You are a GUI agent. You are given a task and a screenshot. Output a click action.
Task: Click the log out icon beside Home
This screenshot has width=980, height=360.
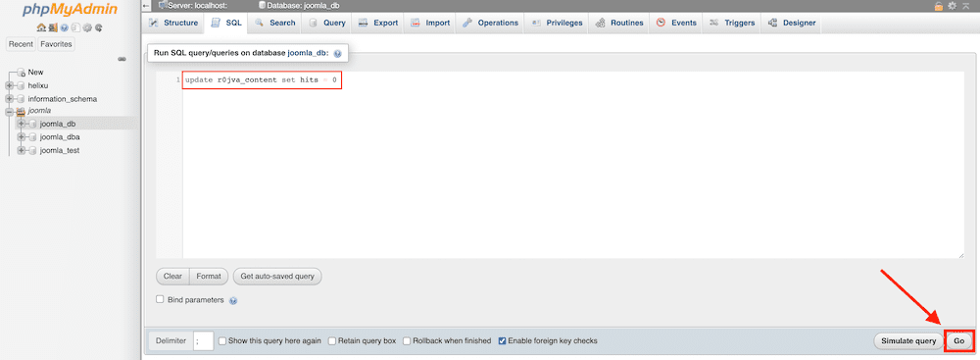point(53,27)
